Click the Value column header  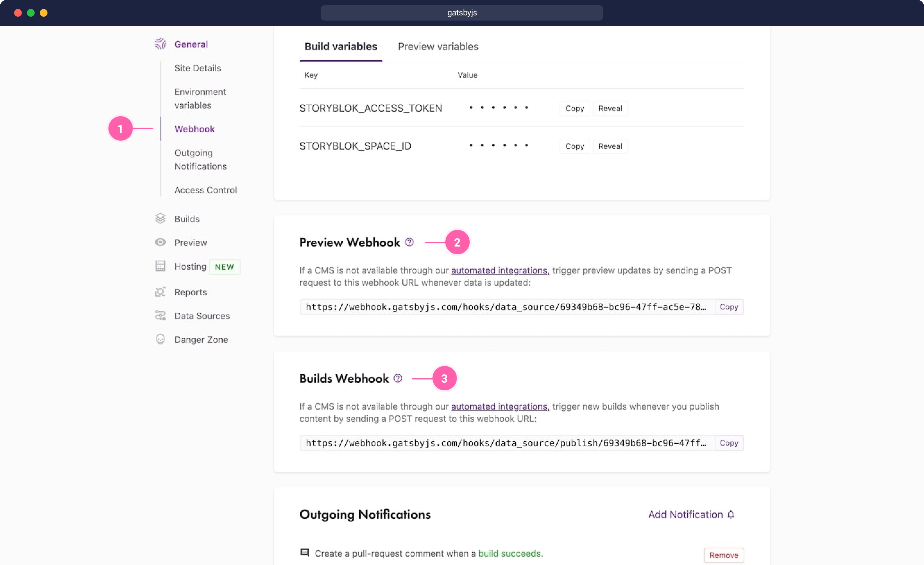coord(467,75)
